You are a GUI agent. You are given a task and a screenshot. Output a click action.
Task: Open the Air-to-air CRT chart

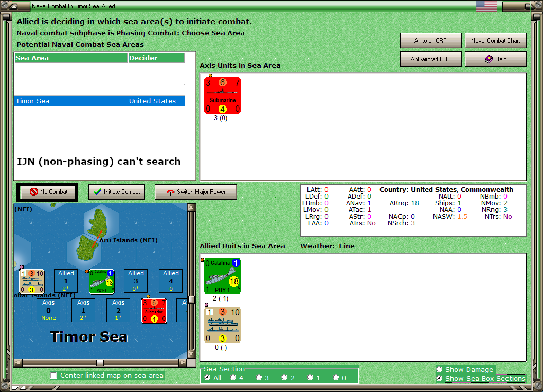pos(431,41)
